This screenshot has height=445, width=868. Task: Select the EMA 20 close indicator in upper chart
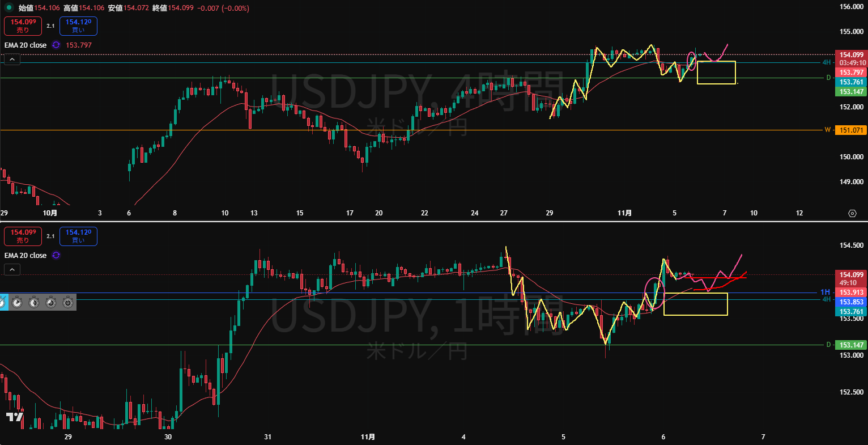[25, 45]
